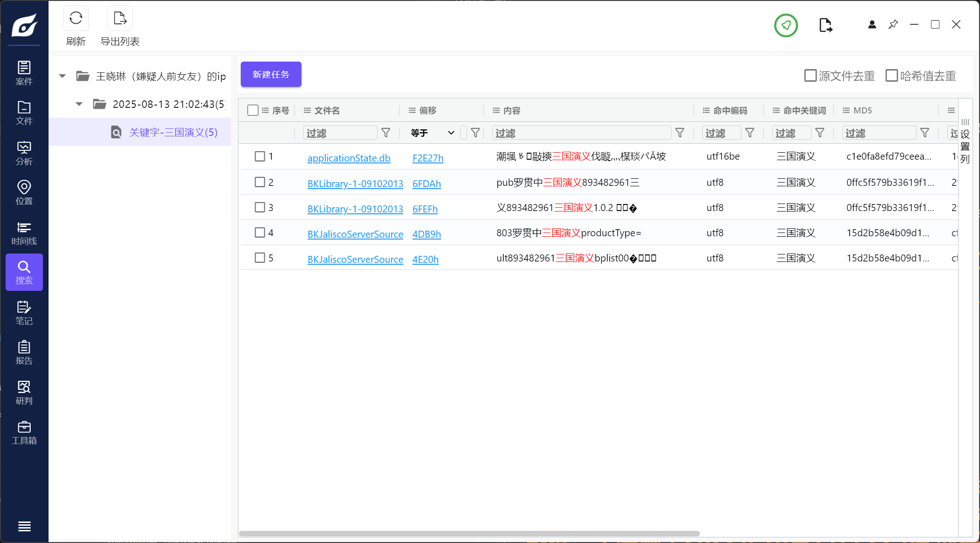
Task: Click the 导出列表 export list icon
Action: coord(120,19)
